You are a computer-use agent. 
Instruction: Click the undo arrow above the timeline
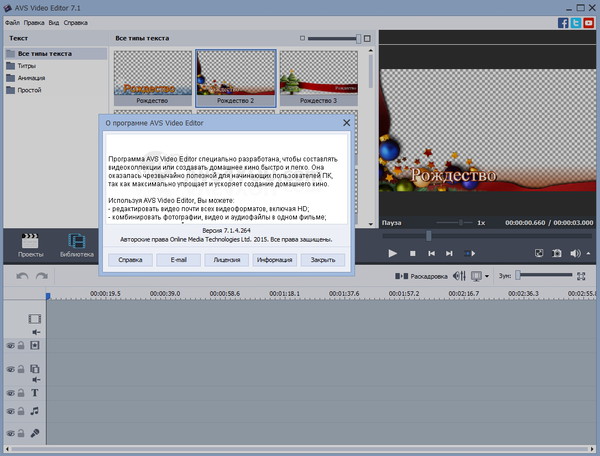(x=23, y=275)
